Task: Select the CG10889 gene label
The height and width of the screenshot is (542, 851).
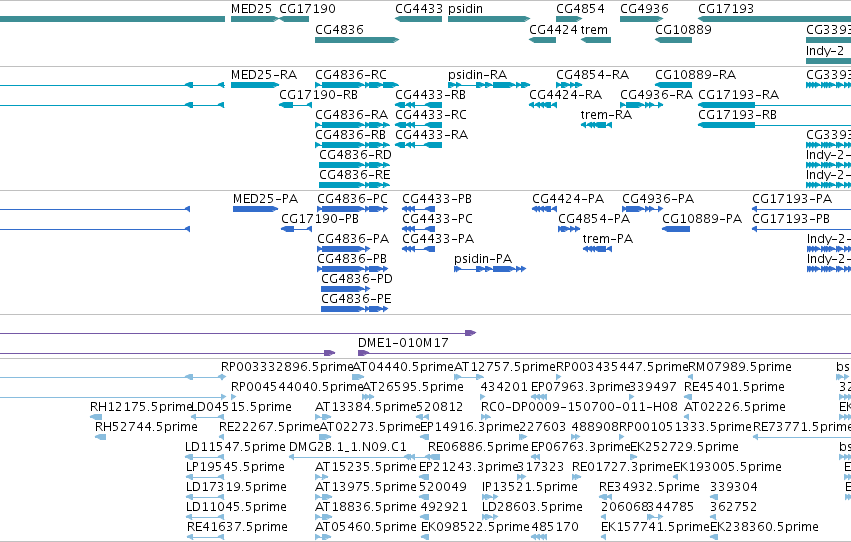Action: coord(683,29)
